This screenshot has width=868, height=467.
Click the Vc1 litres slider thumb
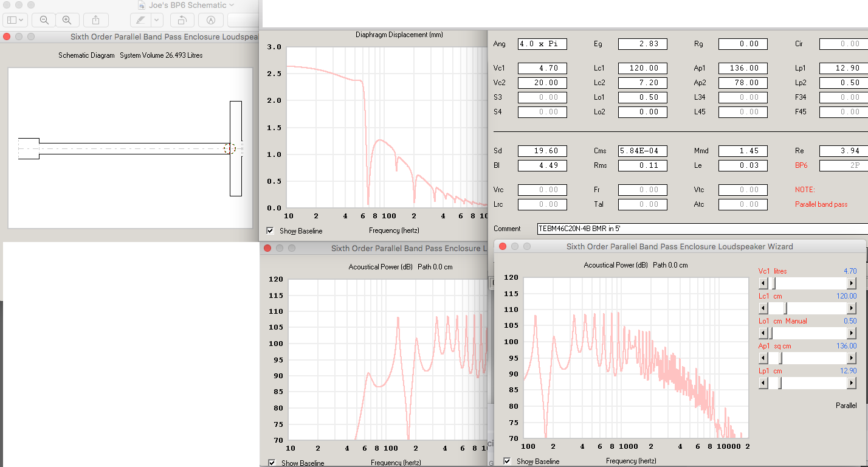tap(774, 283)
